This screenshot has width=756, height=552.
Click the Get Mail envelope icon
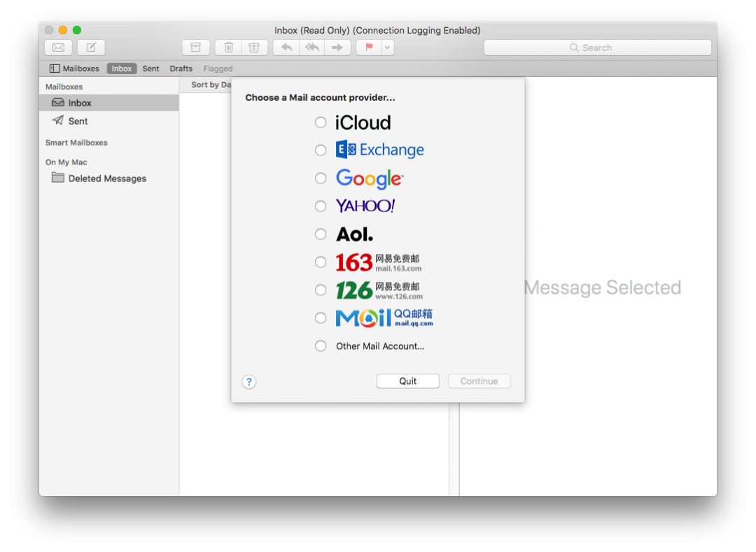[58, 48]
